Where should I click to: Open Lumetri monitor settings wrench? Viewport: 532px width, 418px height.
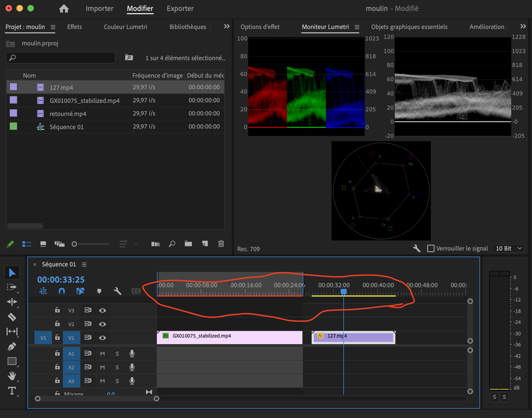pos(417,248)
